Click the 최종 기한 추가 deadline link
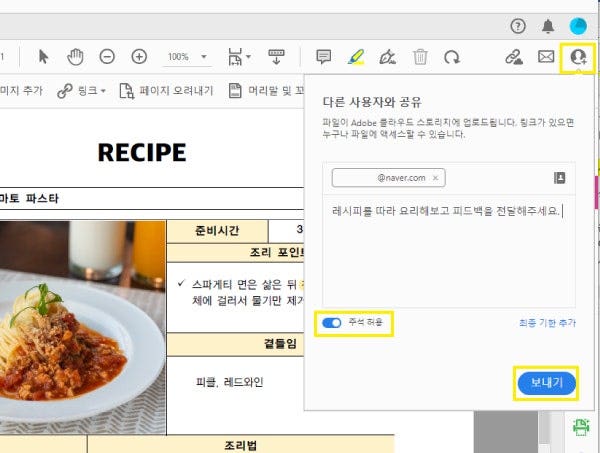600x453 pixels. [x=547, y=323]
